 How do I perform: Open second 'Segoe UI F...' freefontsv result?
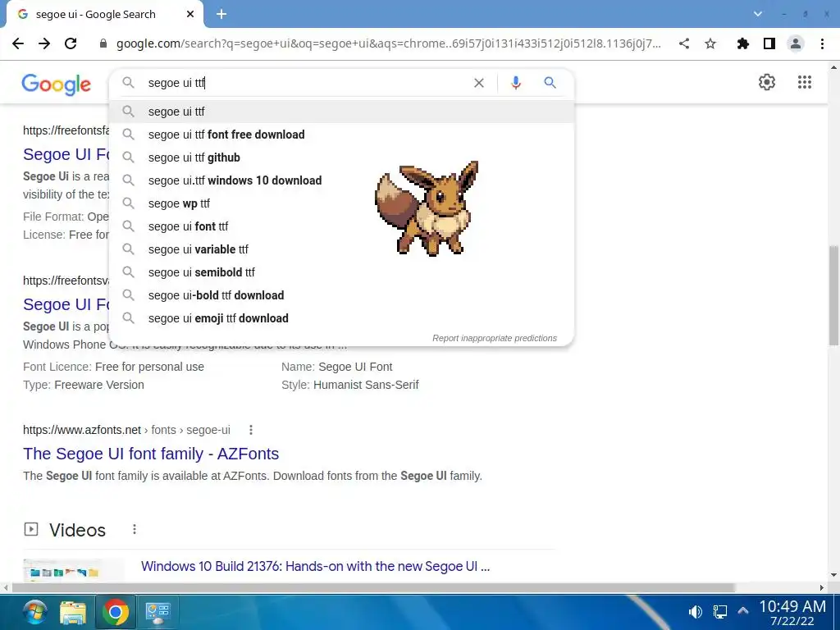click(x=66, y=304)
